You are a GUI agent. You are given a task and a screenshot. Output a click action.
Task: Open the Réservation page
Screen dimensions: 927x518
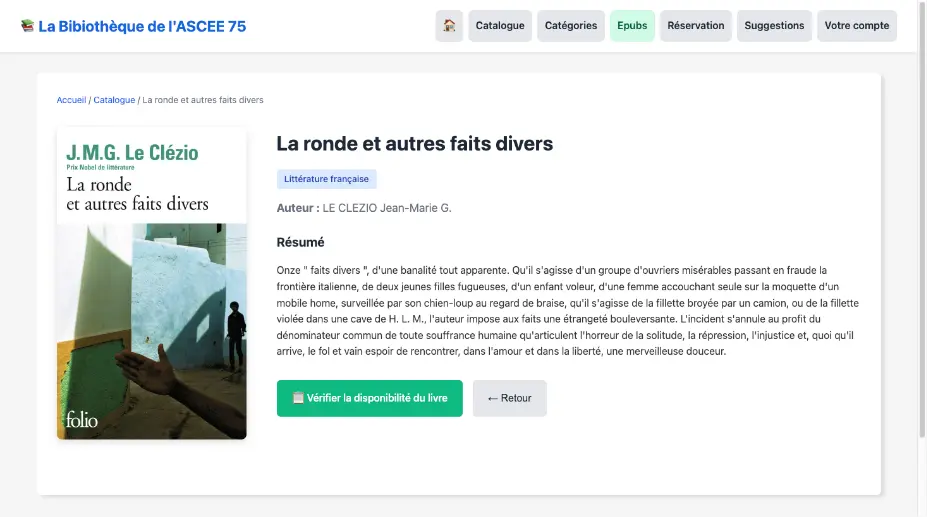point(695,25)
